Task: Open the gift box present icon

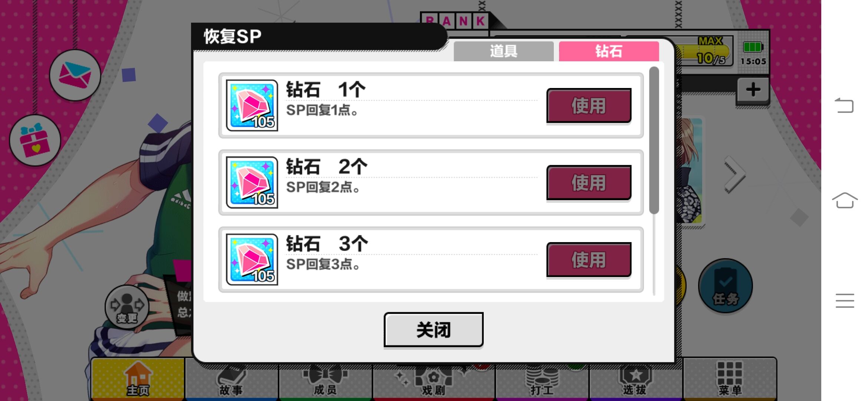Action: [35, 140]
